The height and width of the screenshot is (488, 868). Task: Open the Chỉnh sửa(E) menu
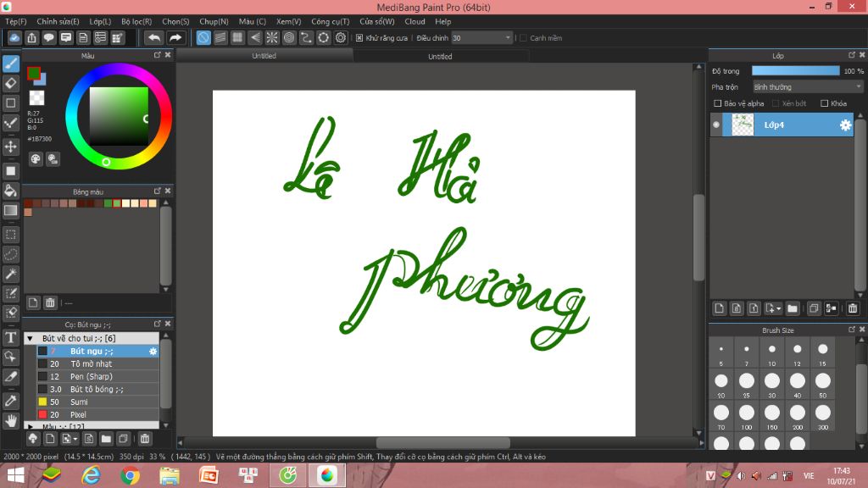(58, 21)
